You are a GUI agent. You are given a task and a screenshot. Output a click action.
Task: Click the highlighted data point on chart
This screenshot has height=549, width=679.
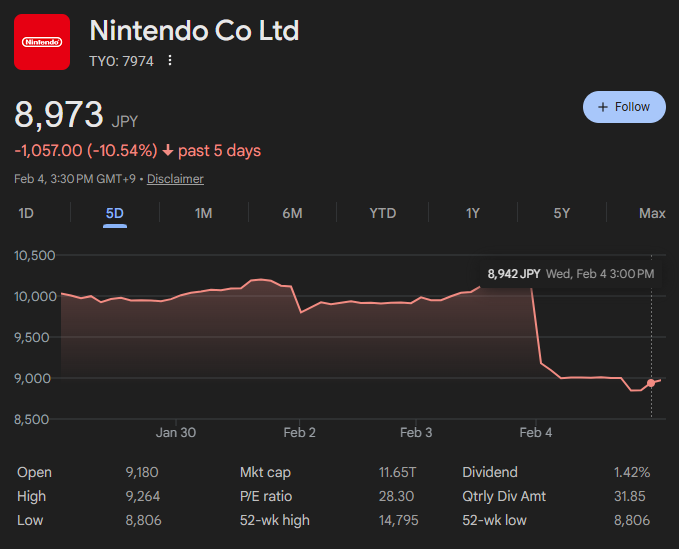pyautogui.click(x=651, y=383)
